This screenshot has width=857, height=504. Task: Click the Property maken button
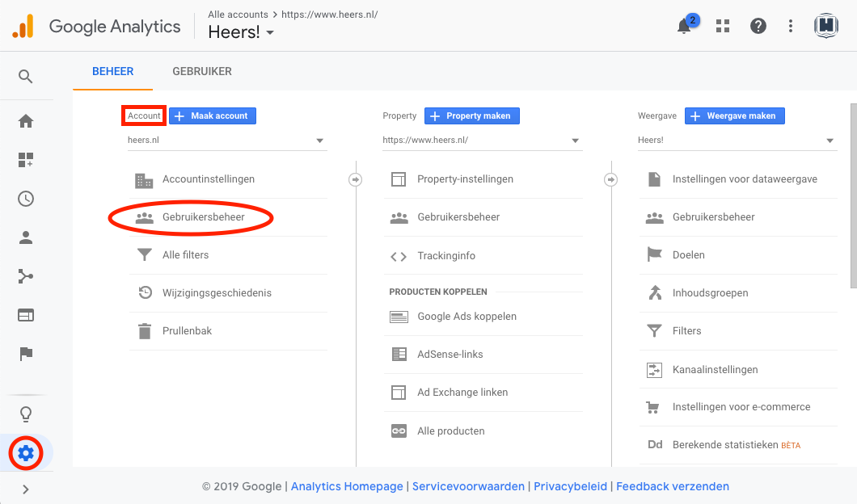click(472, 115)
